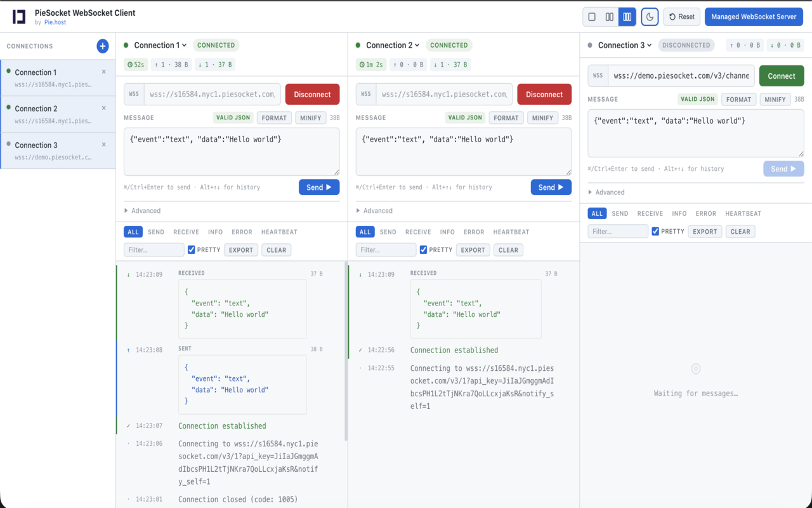
Task: Toggle PRETTY checkbox in Connection 3
Action: 655,232
